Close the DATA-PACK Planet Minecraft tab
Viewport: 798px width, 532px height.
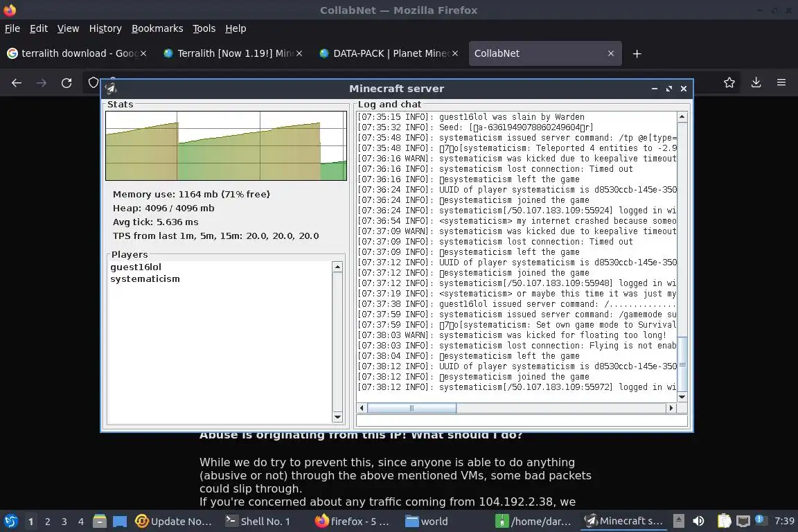[455, 53]
